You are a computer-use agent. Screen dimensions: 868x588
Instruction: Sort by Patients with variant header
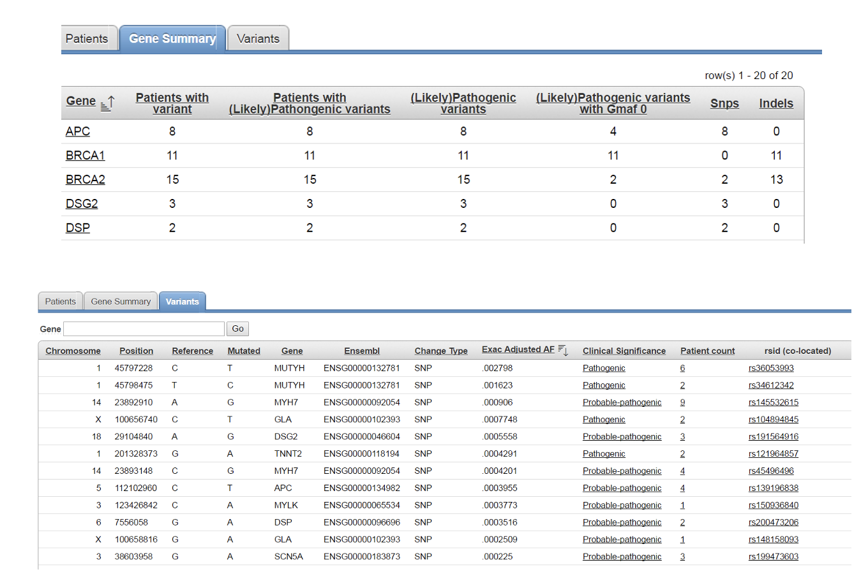tap(172, 103)
